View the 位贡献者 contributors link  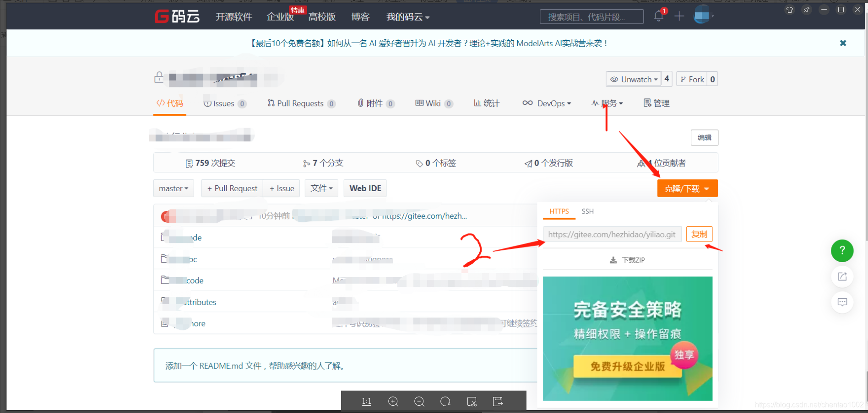click(662, 163)
